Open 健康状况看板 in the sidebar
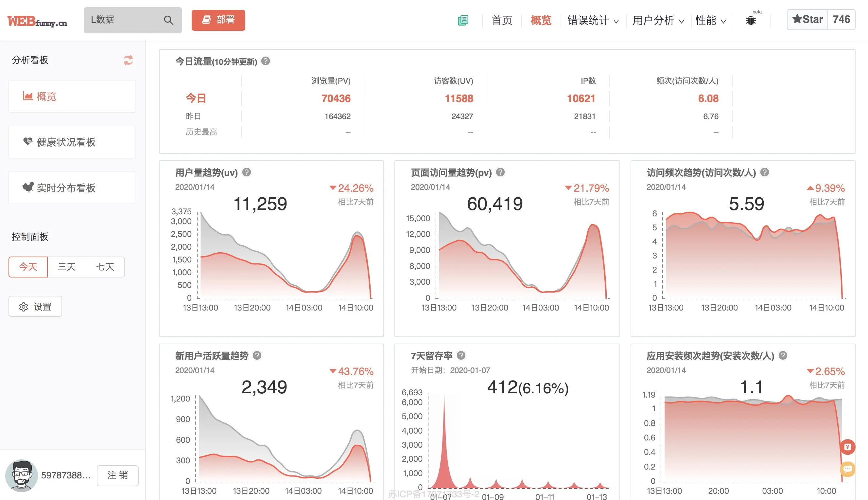 [x=72, y=142]
